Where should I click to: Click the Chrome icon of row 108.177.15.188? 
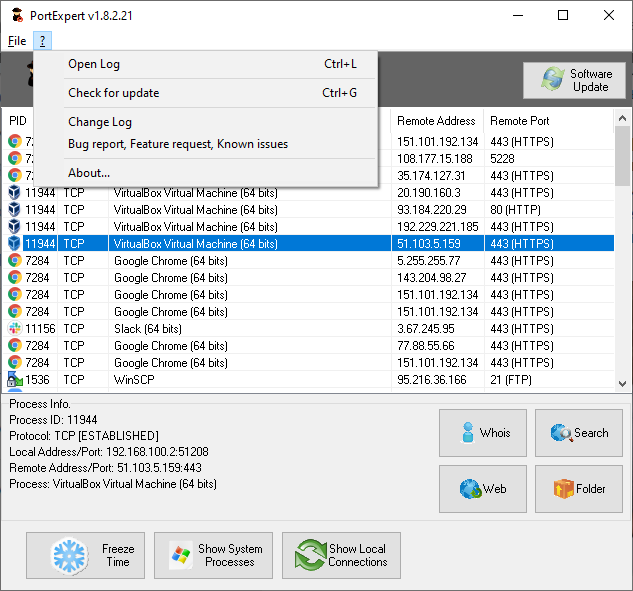(15, 158)
